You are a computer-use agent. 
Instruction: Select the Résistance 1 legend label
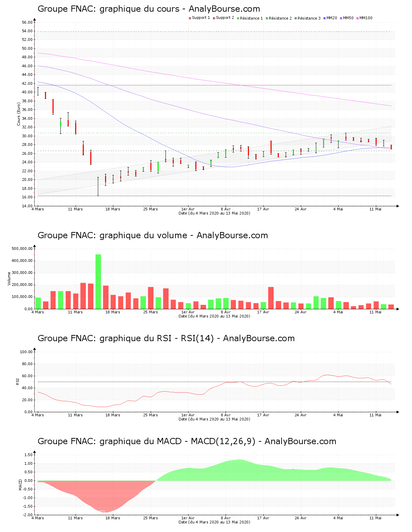[251, 18]
